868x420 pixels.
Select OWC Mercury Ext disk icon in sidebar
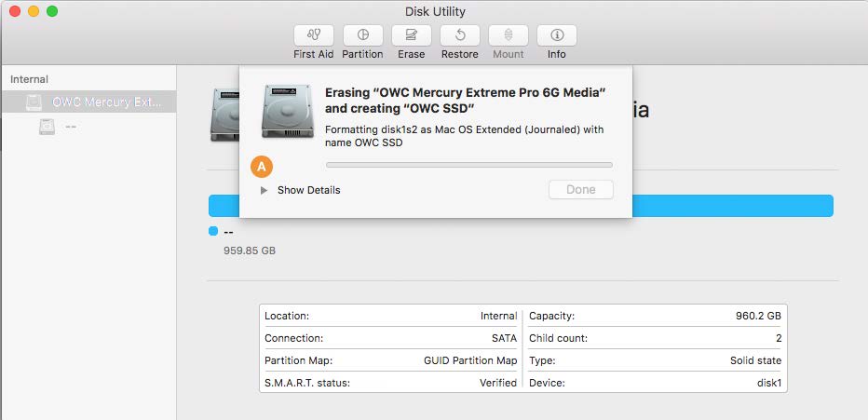34,102
